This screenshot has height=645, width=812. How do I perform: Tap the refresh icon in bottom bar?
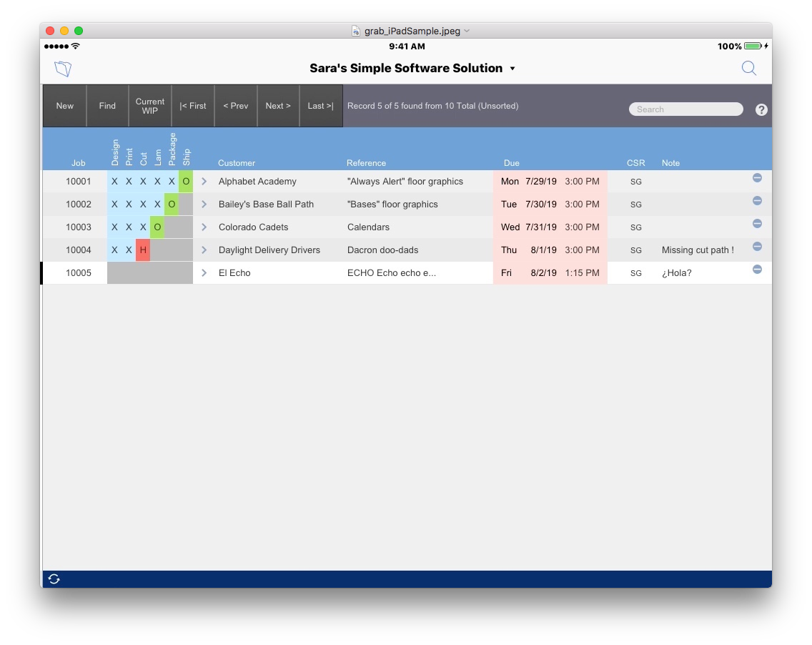tap(54, 579)
